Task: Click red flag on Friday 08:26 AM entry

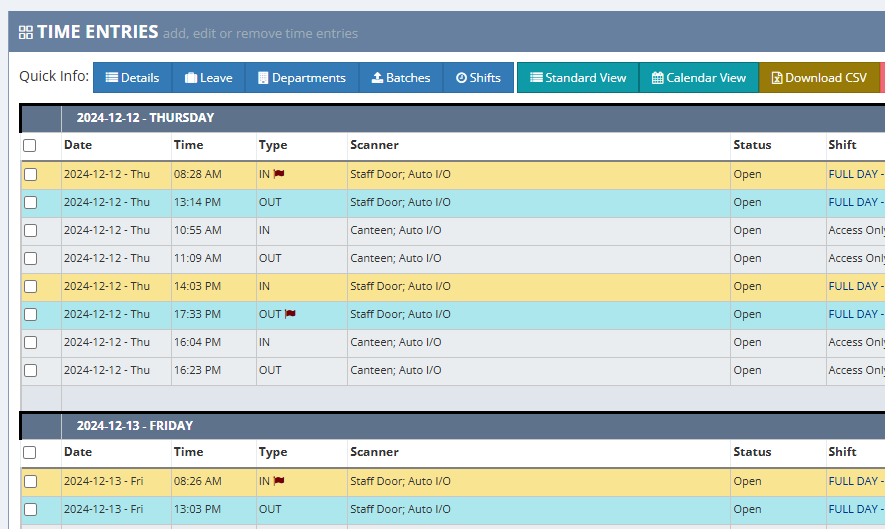Action: click(280, 481)
